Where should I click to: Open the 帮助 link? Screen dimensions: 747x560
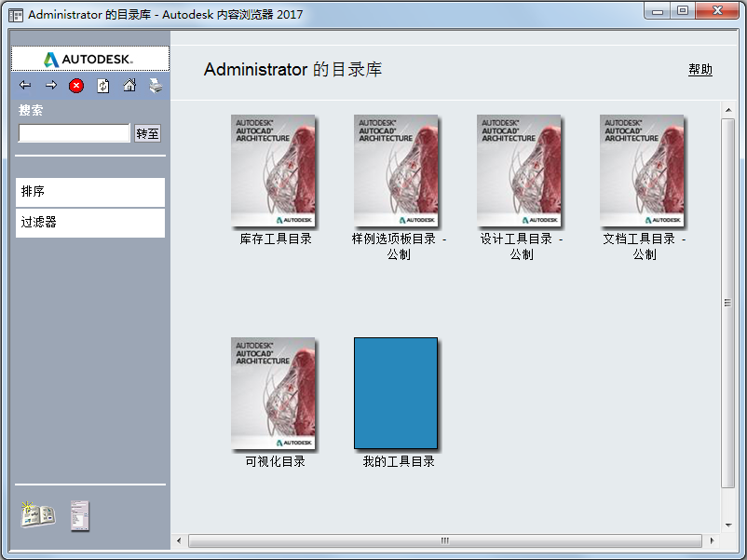point(700,70)
